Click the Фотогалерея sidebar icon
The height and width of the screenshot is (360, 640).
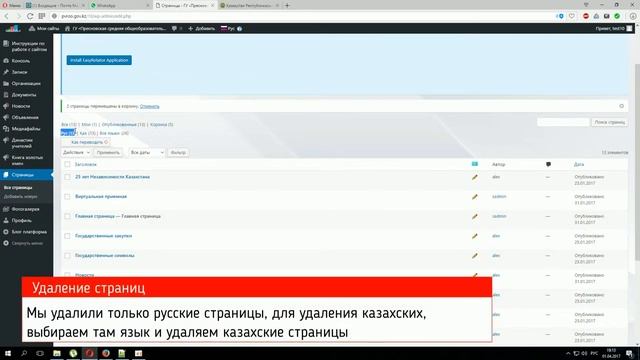6,209
